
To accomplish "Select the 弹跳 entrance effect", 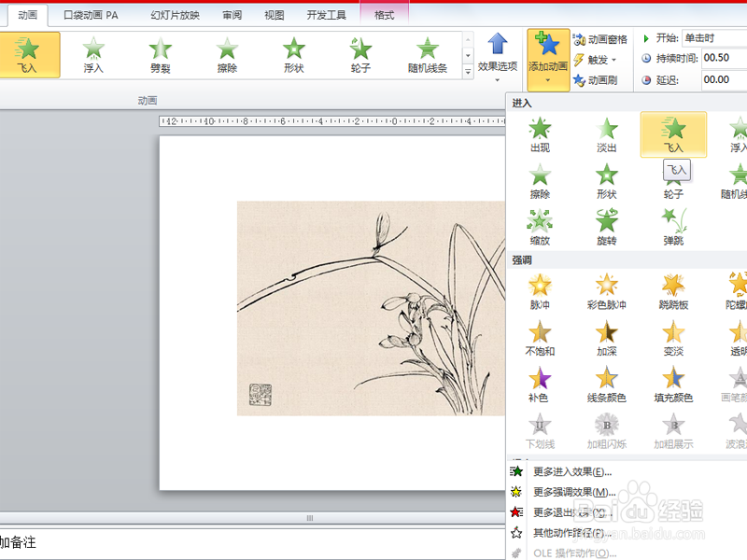I will point(673,228).
